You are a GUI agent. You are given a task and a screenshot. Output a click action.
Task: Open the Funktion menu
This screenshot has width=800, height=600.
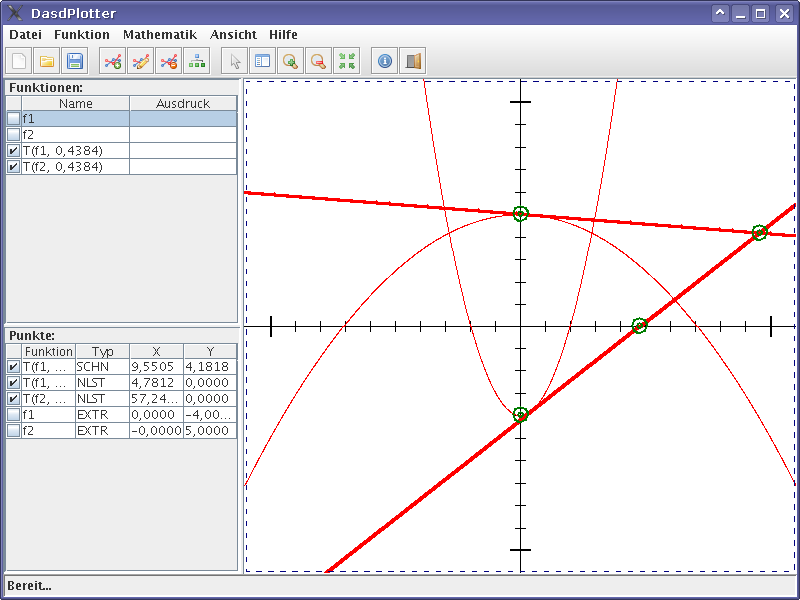[x=82, y=34]
